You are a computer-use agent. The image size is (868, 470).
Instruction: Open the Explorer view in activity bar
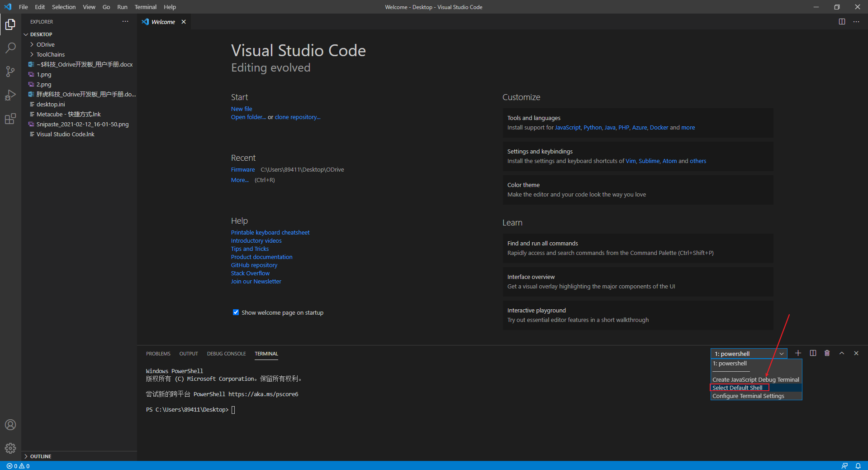click(10, 24)
